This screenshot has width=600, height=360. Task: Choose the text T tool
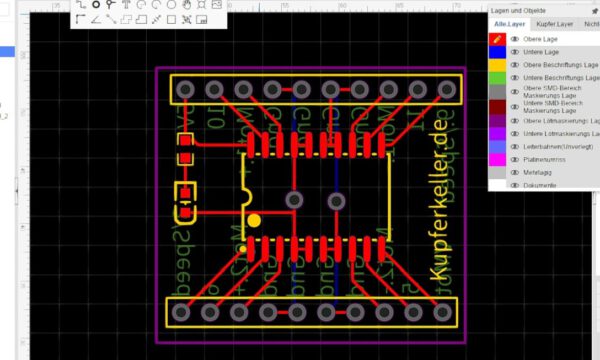point(126,4)
